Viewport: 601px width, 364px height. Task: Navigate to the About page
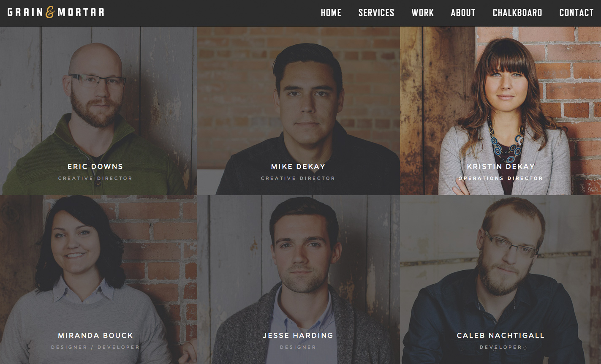(x=463, y=13)
